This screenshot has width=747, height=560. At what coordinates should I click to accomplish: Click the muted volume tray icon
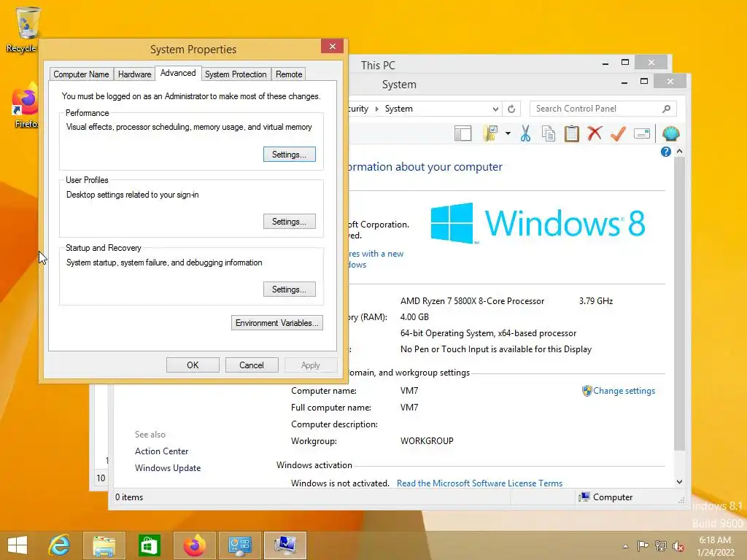point(678,545)
